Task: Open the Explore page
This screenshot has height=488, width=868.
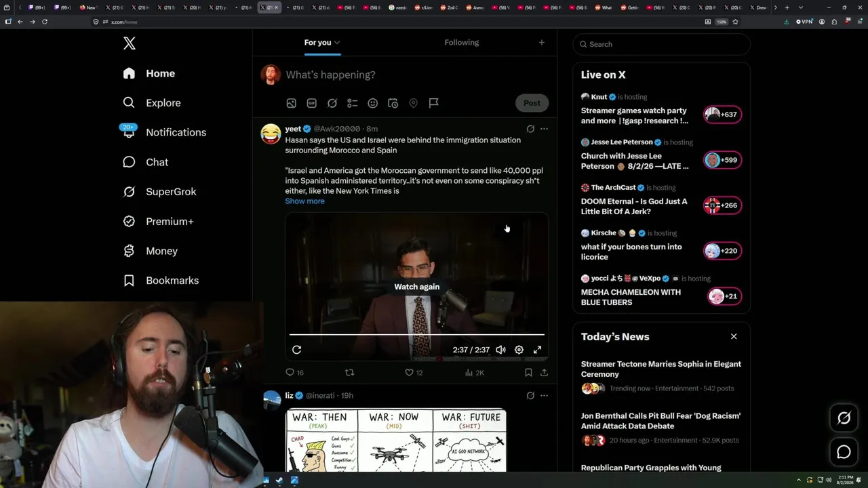Action: point(152,103)
